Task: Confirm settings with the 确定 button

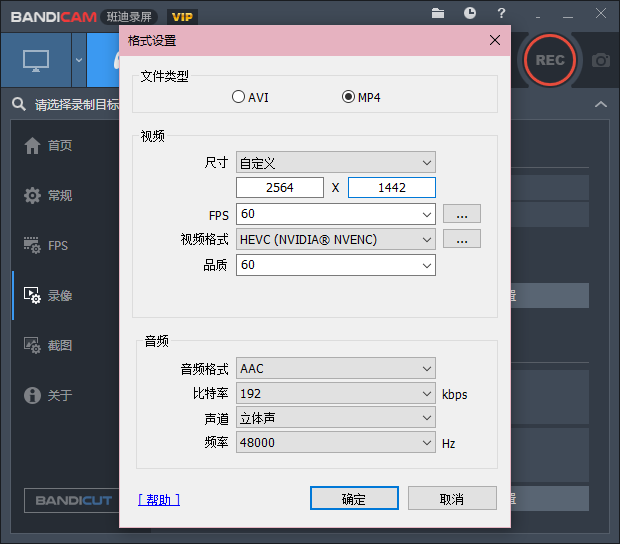Action: point(354,498)
